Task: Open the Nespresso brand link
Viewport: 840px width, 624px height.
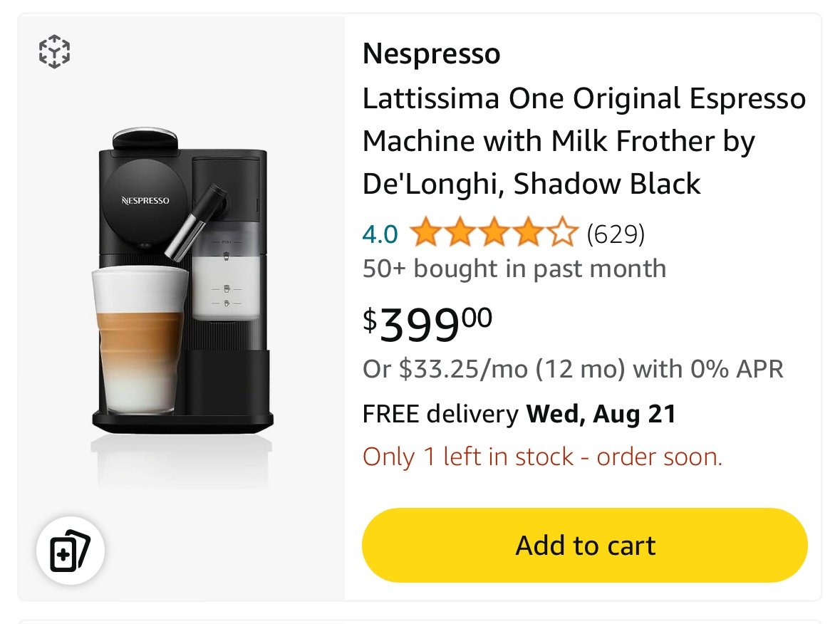Action: 431,53
